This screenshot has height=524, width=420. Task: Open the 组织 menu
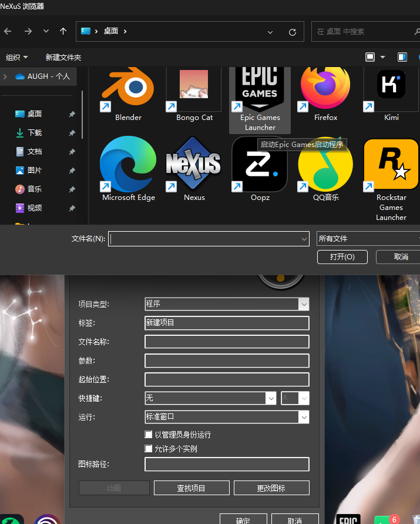16,58
